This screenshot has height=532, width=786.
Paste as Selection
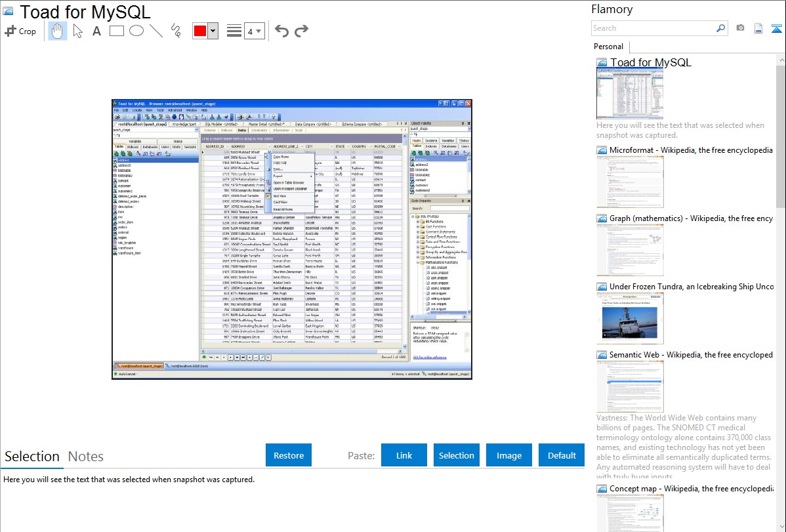[456, 455]
